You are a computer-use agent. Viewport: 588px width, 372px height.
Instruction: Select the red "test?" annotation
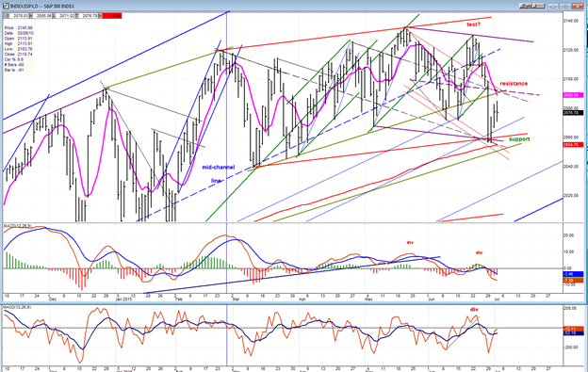coord(473,24)
